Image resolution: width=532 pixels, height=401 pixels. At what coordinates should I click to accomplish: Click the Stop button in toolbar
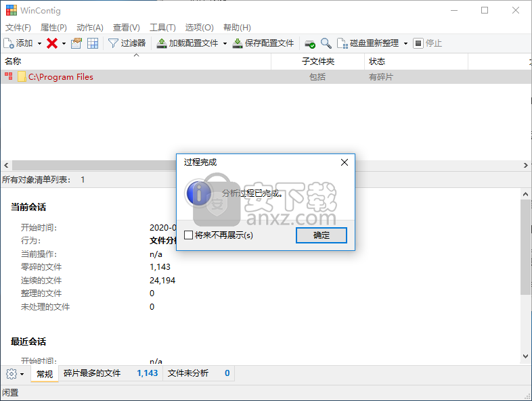[428, 43]
